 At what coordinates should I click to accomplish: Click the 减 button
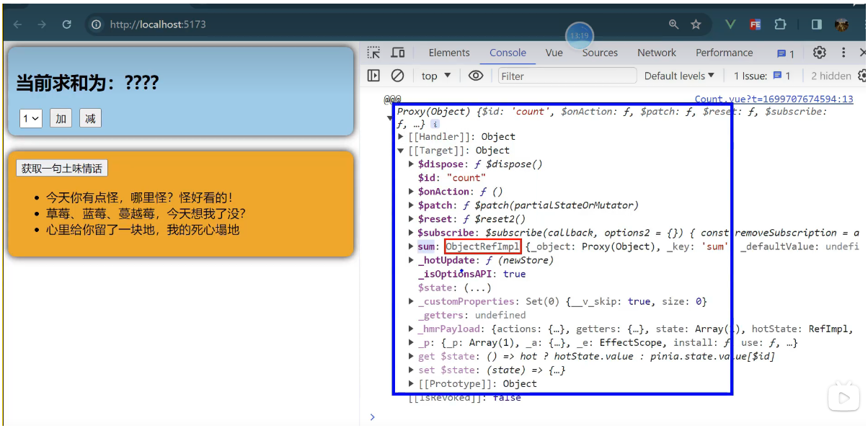tap(90, 119)
